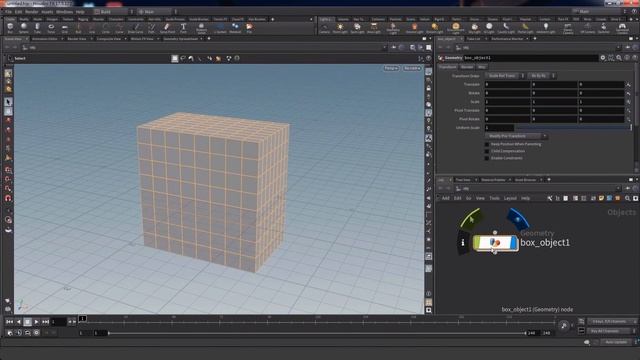Click the Key All Channels button
Image resolution: width=640 pixels, height=360 pixels.
coord(612,331)
